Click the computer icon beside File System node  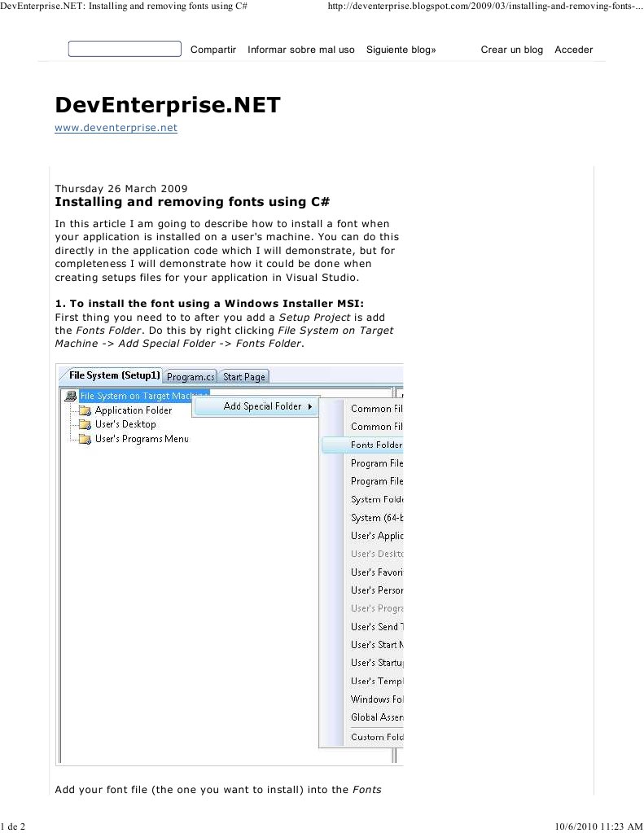pyautogui.click(x=71, y=396)
